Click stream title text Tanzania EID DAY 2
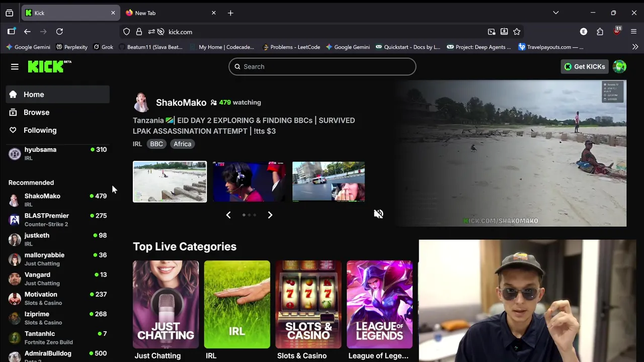 pyautogui.click(x=244, y=126)
